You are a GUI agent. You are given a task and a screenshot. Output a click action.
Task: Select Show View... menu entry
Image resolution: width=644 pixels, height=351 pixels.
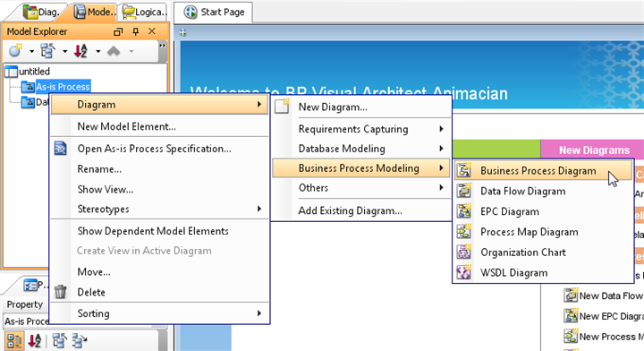[159, 190]
